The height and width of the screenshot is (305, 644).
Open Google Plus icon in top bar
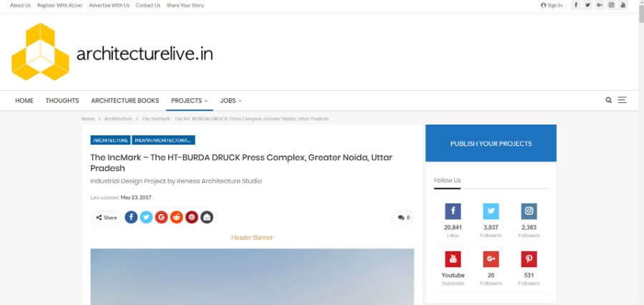600,5
